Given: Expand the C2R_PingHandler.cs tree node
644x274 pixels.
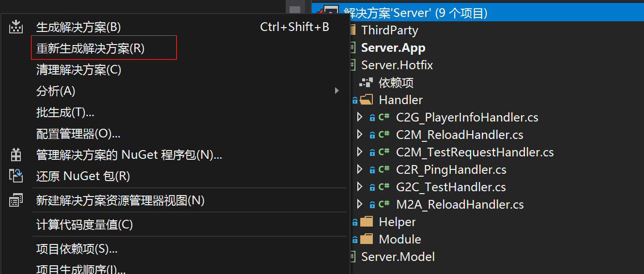Looking at the screenshot, I should [x=359, y=169].
